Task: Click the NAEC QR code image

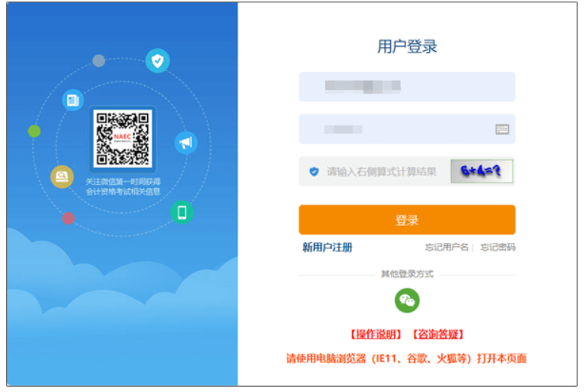Action: [123, 139]
